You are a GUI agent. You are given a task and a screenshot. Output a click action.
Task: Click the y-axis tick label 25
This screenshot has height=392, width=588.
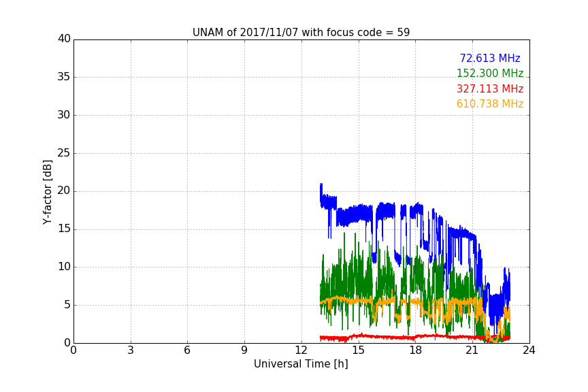click(x=64, y=153)
